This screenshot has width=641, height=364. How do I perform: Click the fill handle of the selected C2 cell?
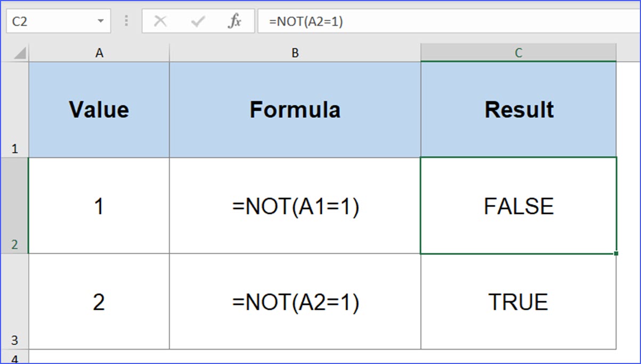tap(615, 253)
